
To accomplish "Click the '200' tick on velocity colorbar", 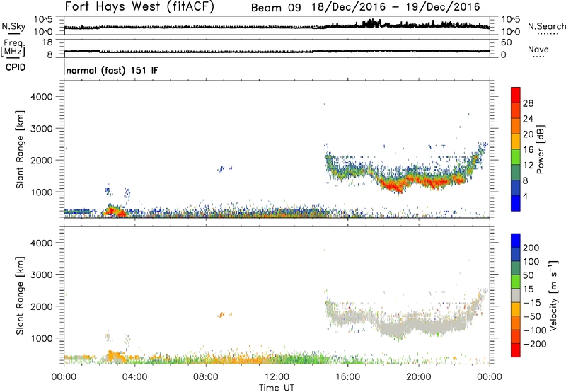I will point(531,248).
